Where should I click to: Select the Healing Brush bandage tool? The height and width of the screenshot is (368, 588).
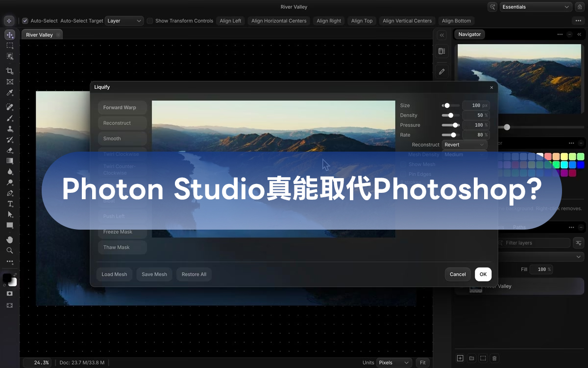[10, 107]
